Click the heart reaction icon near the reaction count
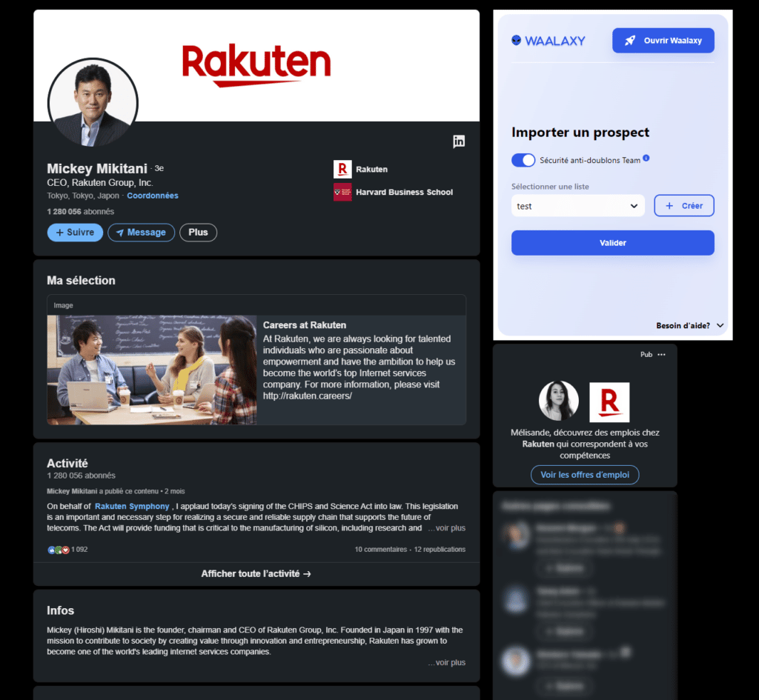Image resolution: width=759 pixels, height=700 pixels. click(x=64, y=550)
